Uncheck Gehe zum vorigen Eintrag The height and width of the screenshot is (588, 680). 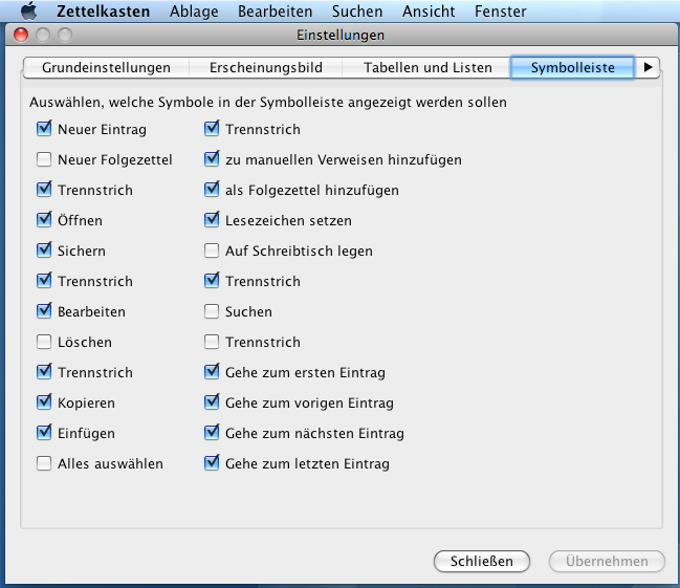211,402
